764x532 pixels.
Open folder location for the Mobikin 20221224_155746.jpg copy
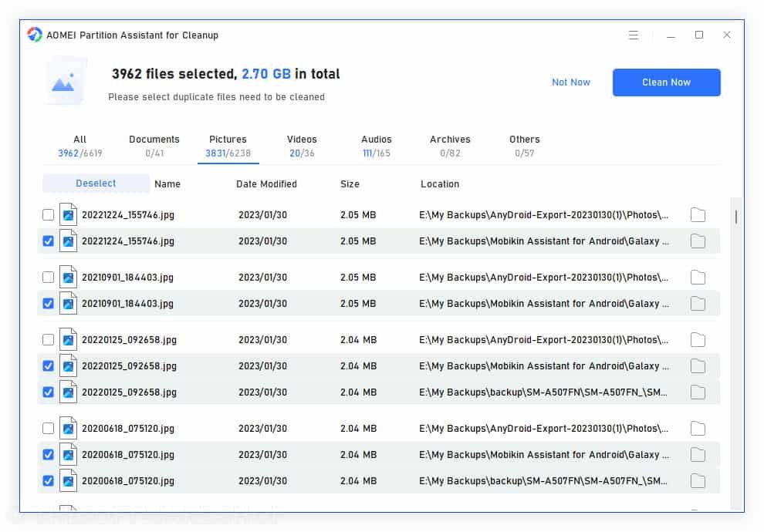[698, 241]
